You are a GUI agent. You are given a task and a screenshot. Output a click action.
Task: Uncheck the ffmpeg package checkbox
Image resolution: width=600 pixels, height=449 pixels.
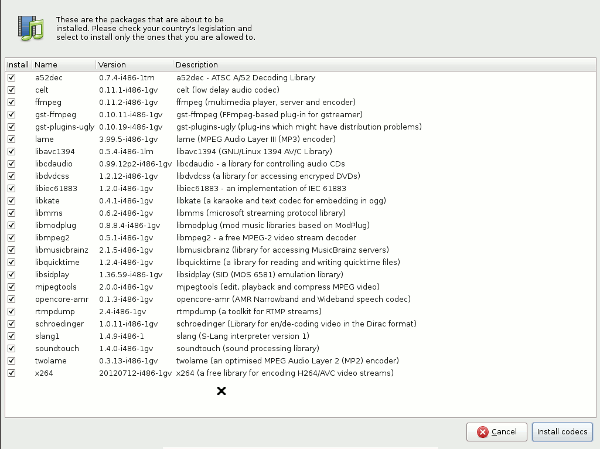pyautogui.click(x=11, y=102)
